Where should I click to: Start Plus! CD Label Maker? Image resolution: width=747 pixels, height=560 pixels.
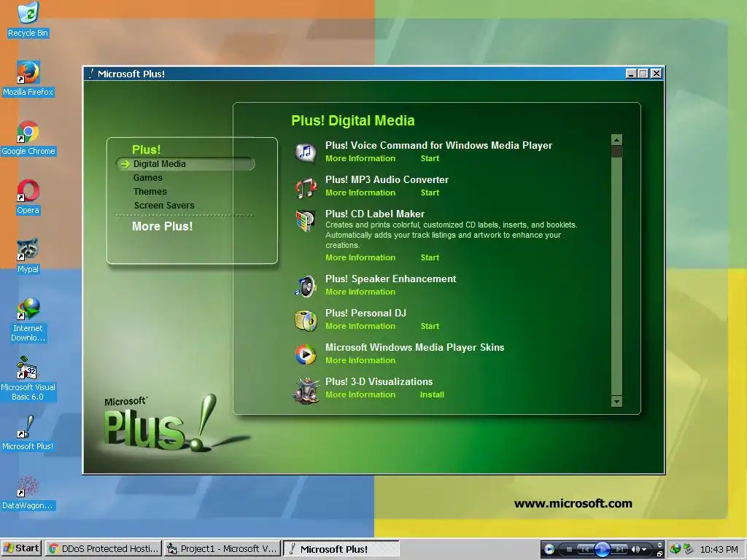(x=430, y=257)
